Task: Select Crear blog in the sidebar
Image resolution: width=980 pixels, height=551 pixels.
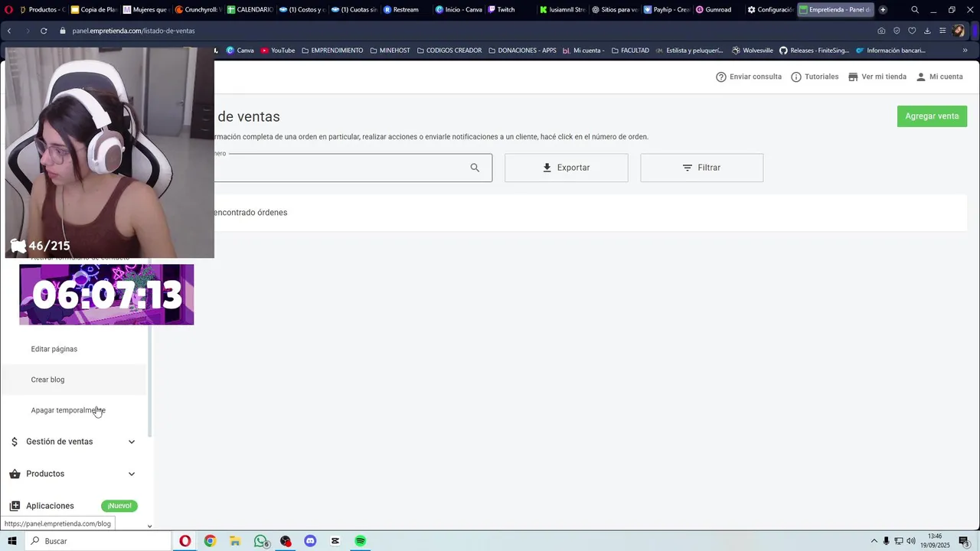Action: 47,380
